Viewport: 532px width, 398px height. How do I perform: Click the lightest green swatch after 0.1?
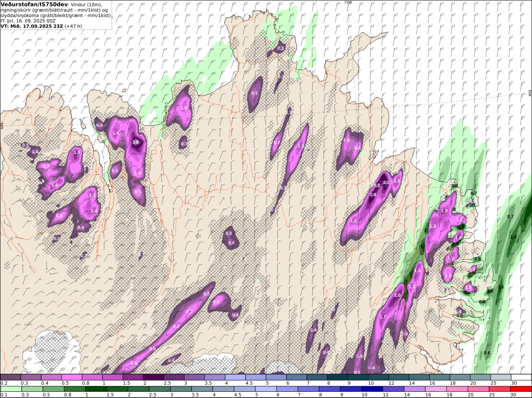[11, 389]
